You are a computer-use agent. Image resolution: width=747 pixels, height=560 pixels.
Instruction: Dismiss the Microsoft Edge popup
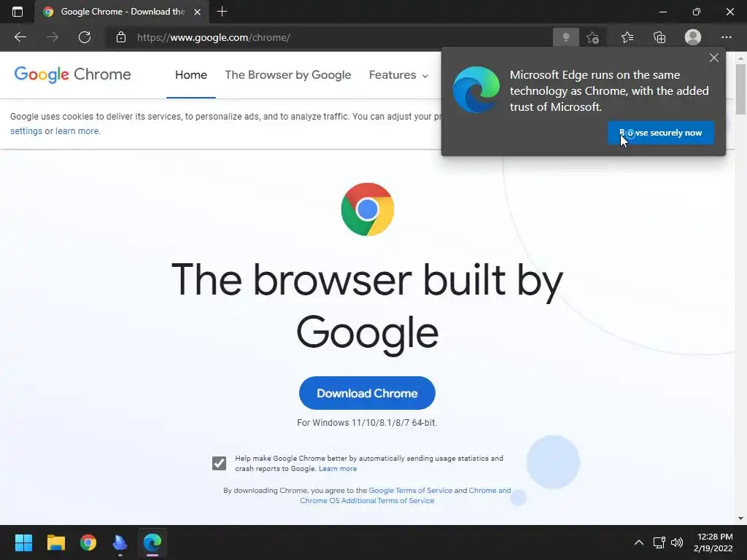click(713, 58)
